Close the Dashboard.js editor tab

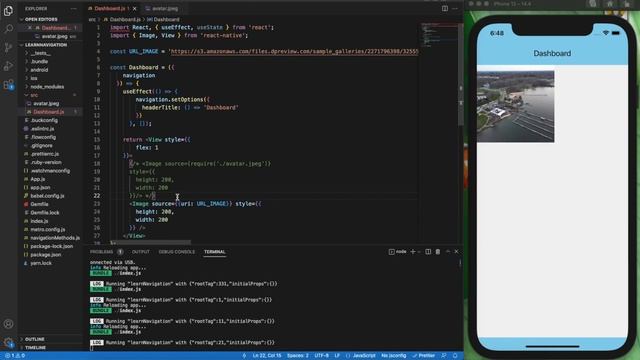tap(134, 9)
